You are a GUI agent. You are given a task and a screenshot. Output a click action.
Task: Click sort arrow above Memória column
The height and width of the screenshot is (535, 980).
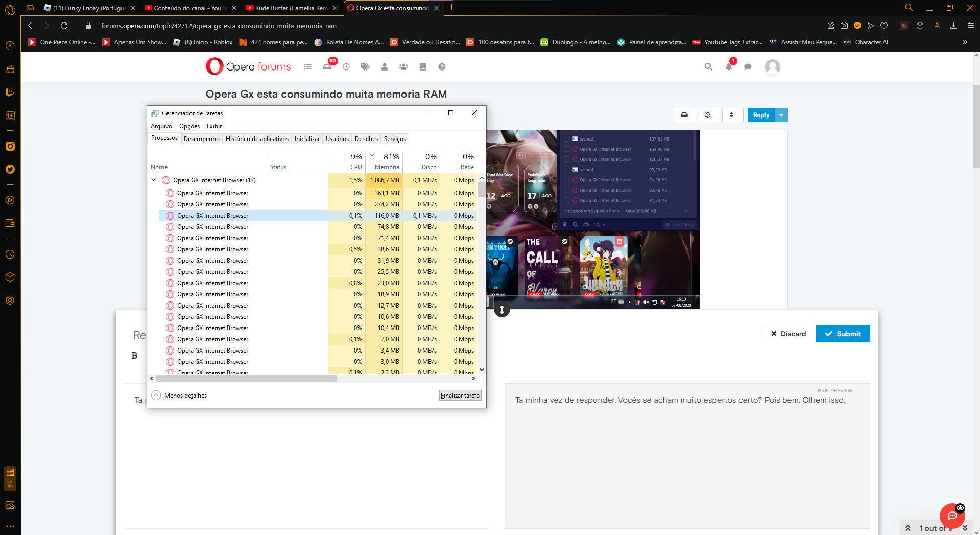pos(372,155)
